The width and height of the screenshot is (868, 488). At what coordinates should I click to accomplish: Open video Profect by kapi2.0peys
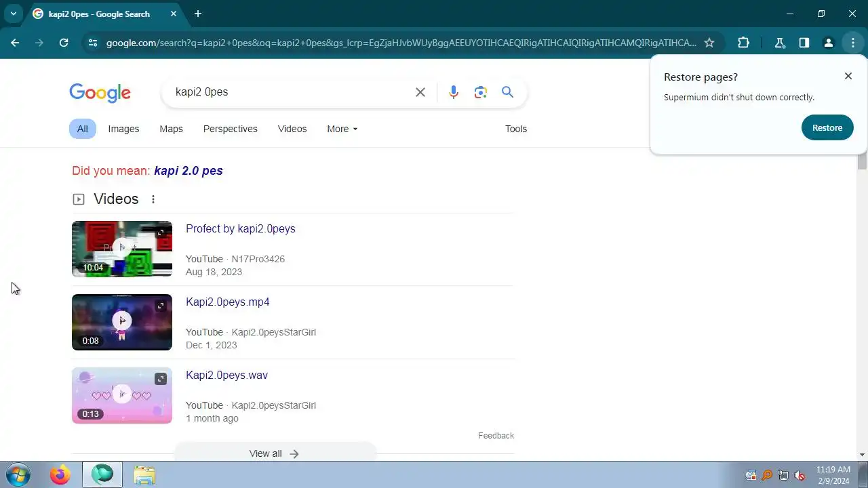pyautogui.click(x=241, y=228)
